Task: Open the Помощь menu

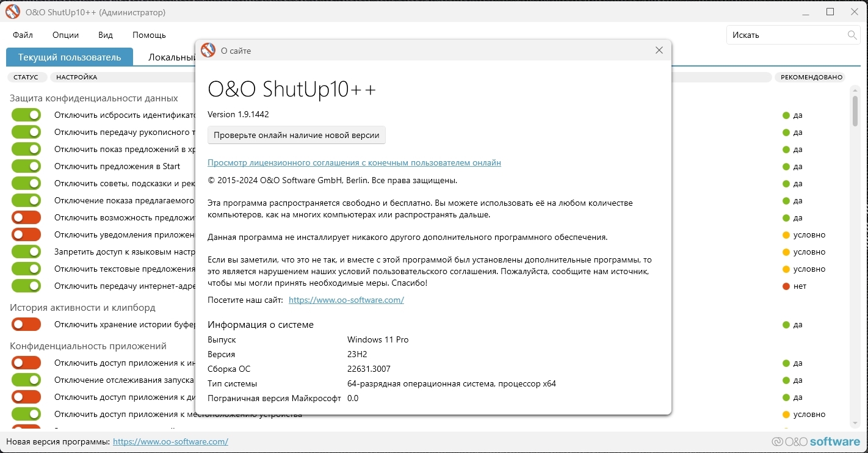Action: pos(149,35)
